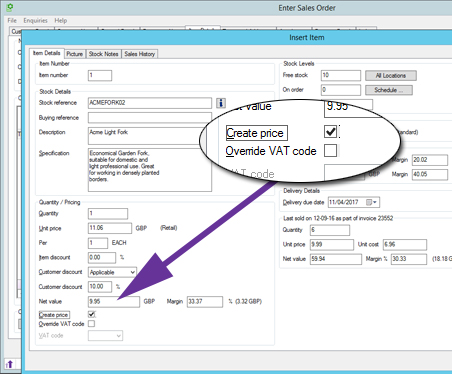Click the empty Buying reference field
Screen dimensions: 452x374
[150, 118]
